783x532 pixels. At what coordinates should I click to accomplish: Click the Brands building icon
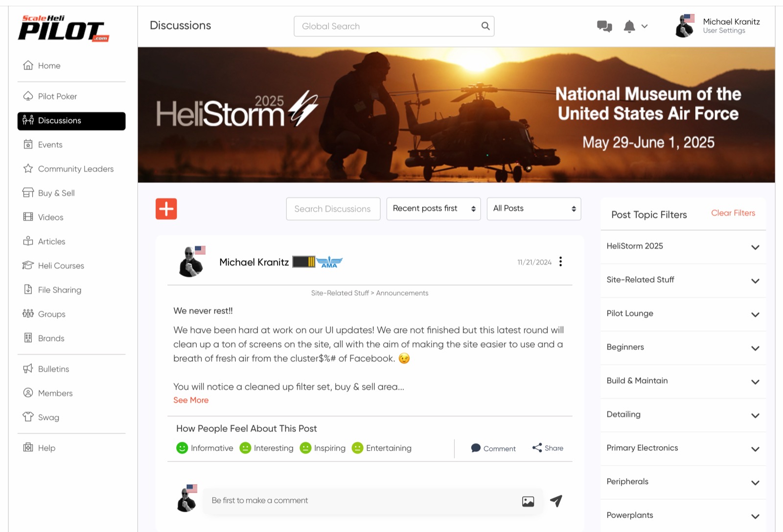(x=28, y=338)
